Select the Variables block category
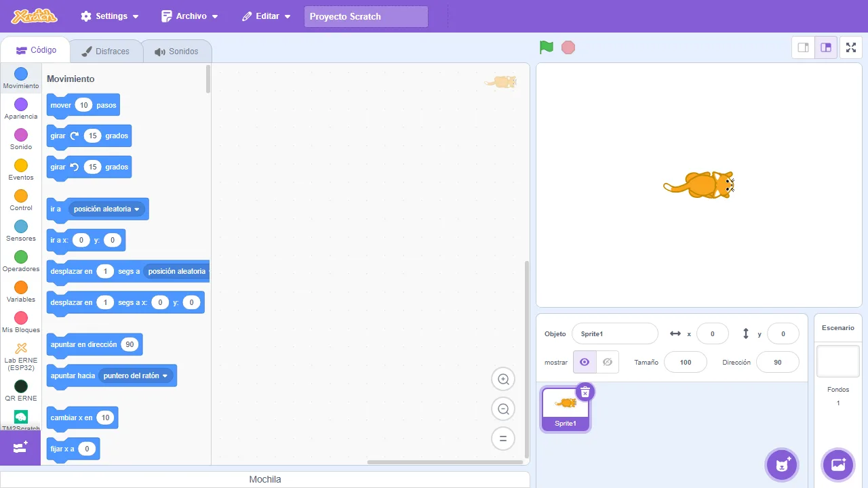 tap(21, 291)
